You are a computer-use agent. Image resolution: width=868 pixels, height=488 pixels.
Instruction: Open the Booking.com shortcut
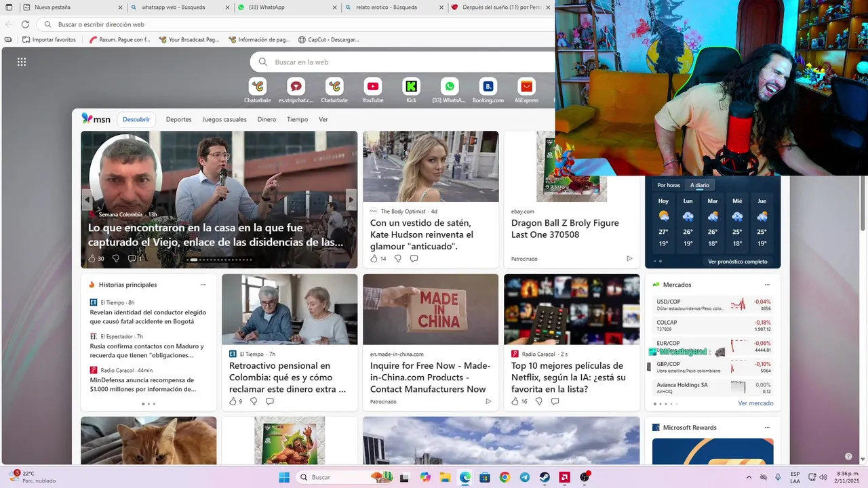tap(488, 87)
